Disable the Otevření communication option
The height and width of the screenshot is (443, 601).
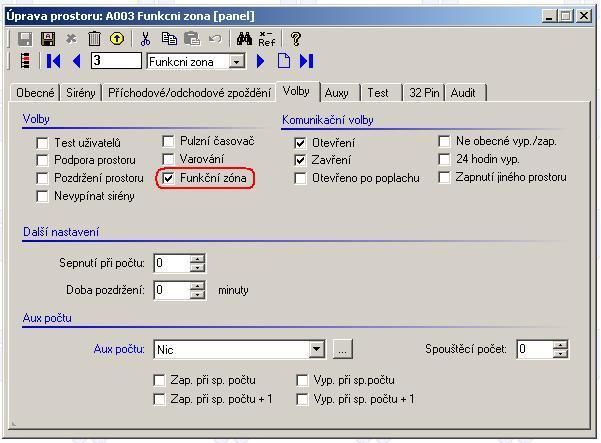tap(301, 143)
